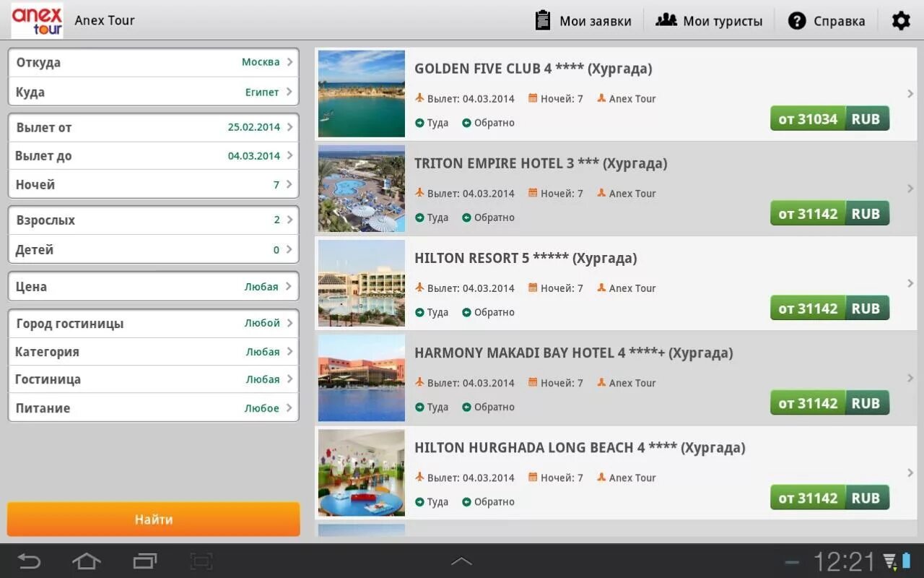Tap Обратно flight icon for Harmony Makadi Bay
This screenshot has width=924, height=578.
point(466,407)
